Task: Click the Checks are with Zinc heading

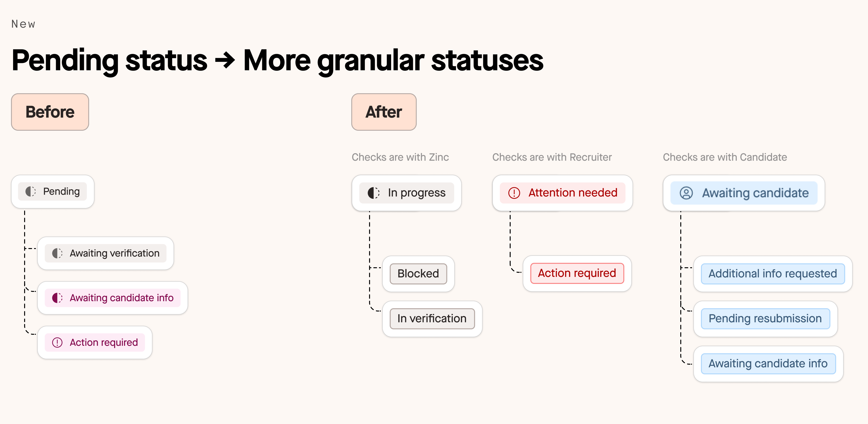Action: point(400,157)
